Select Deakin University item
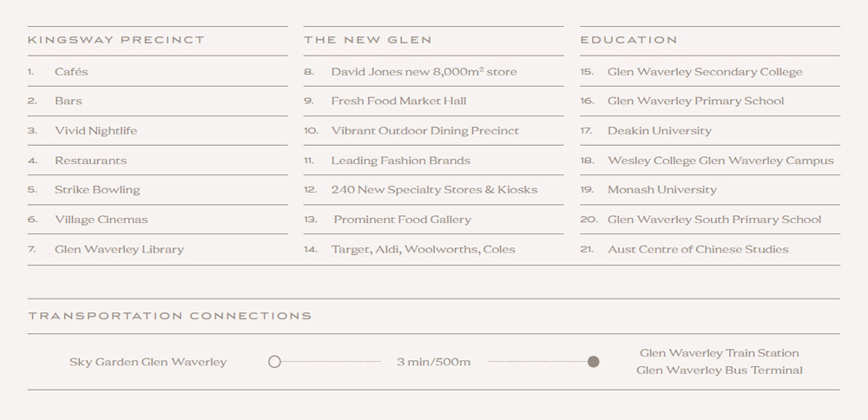The image size is (868, 420). coord(660,131)
